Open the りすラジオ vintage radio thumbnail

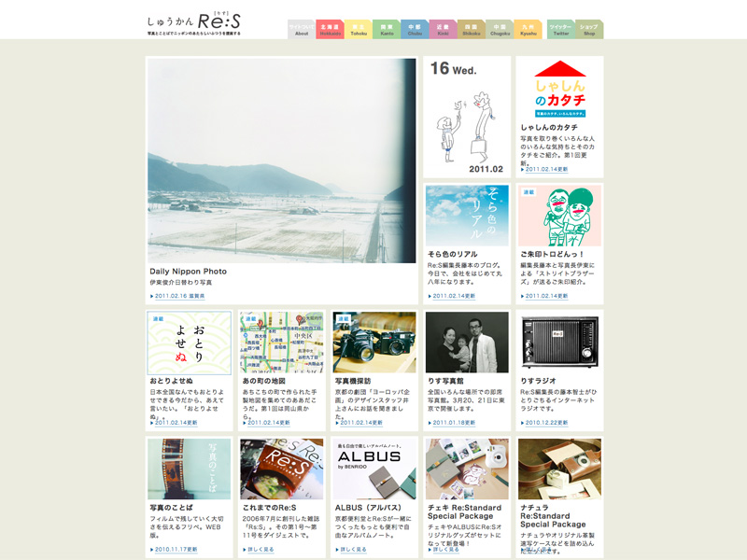coord(559,343)
